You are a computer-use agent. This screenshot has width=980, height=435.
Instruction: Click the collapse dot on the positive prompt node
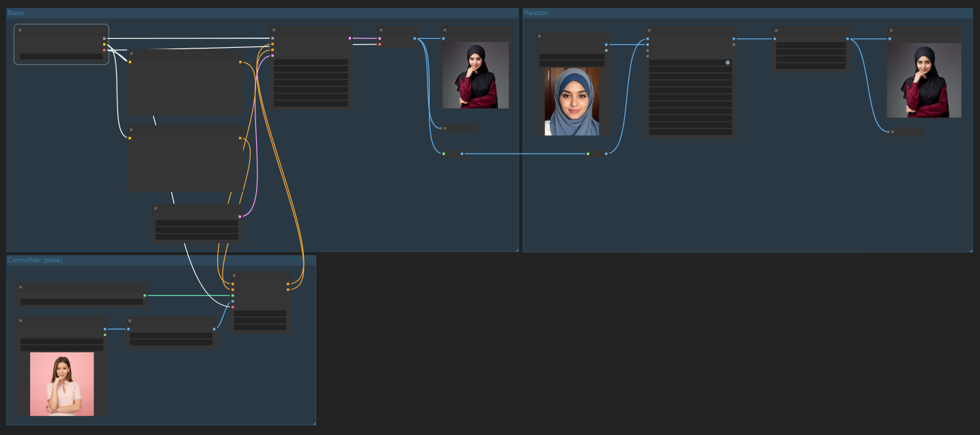[130, 53]
